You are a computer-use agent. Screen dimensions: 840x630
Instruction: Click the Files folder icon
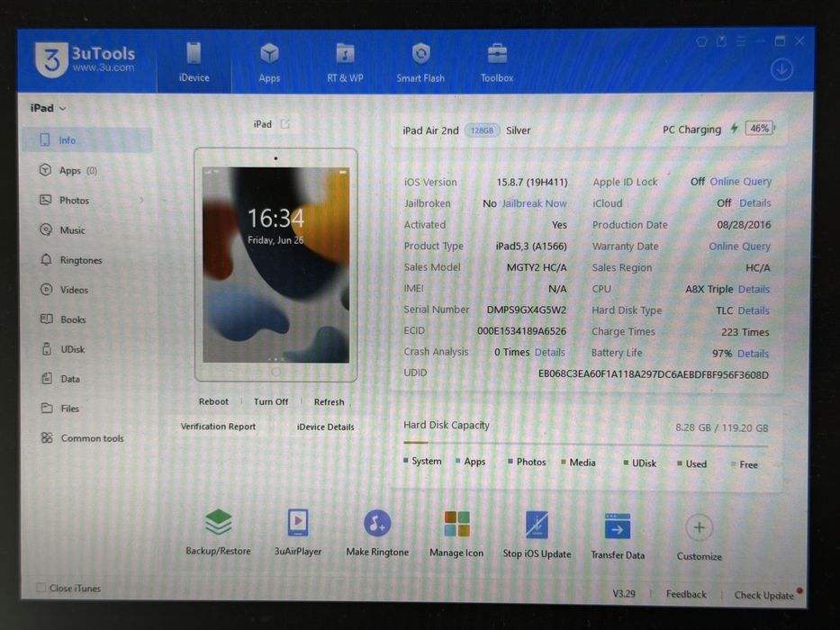tap(47, 409)
